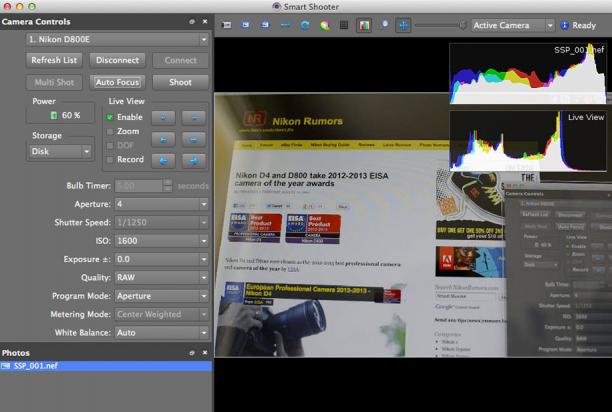Open the Quality RAW dropdown
The width and height of the screenshot is (612, 412).
162,277
